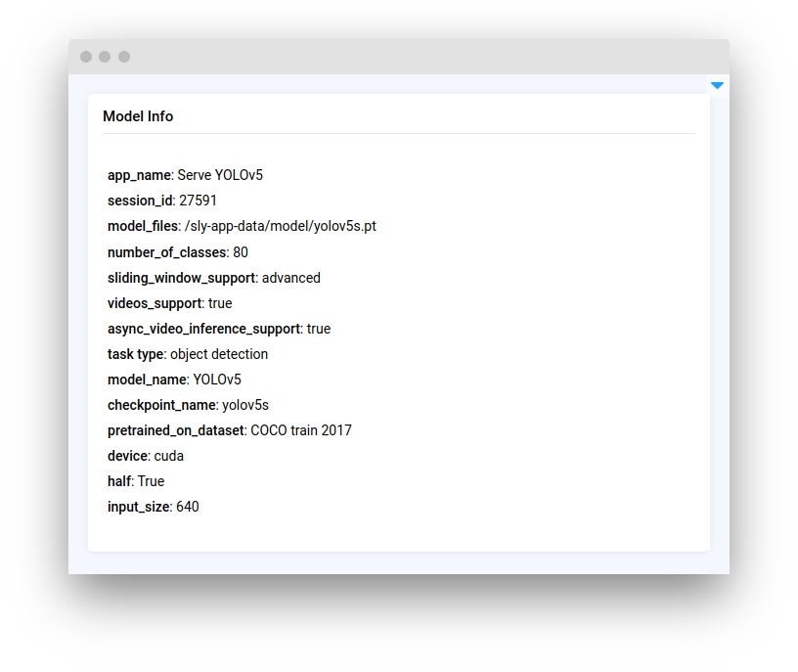Click the half precision label
The width and height of the screenshot is (798, 672).
119,481
